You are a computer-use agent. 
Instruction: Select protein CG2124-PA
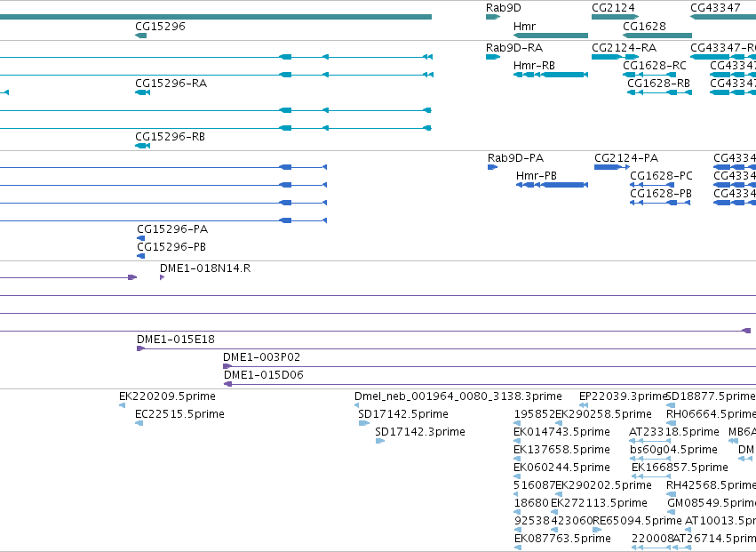click(626, 158)
